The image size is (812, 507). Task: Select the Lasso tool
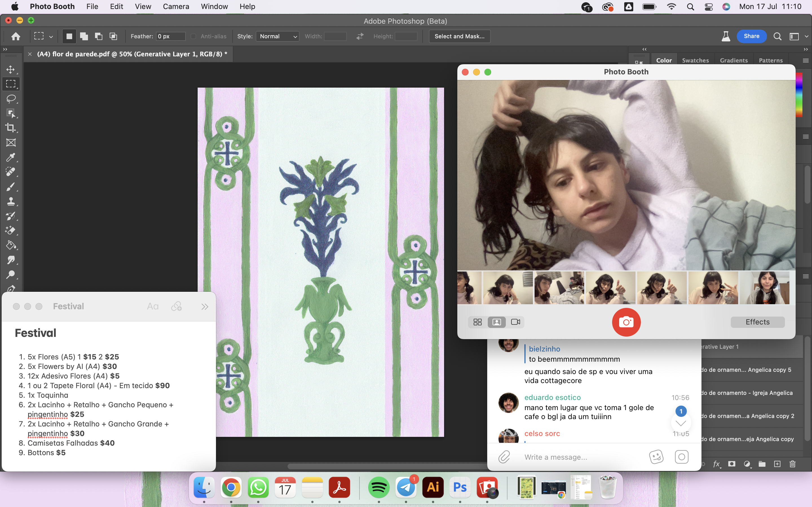11,99
